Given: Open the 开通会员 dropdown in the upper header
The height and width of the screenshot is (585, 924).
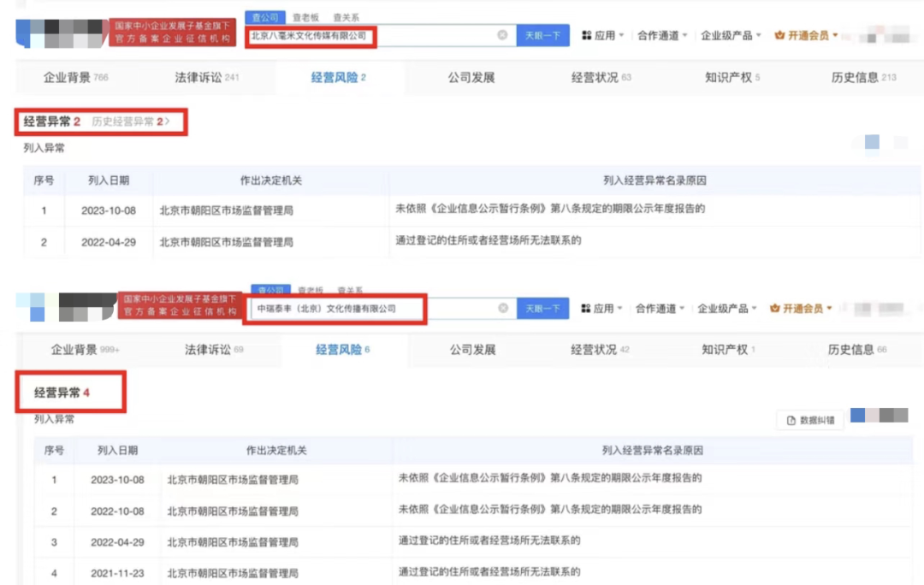Looking at the screenshot, I should [x=834, y=36].
